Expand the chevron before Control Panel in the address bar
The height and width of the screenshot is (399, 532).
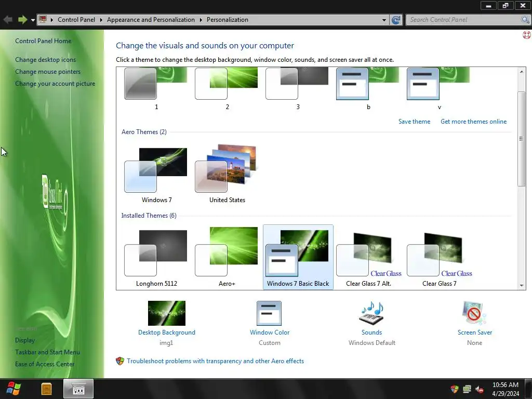(x=52, y=20)
